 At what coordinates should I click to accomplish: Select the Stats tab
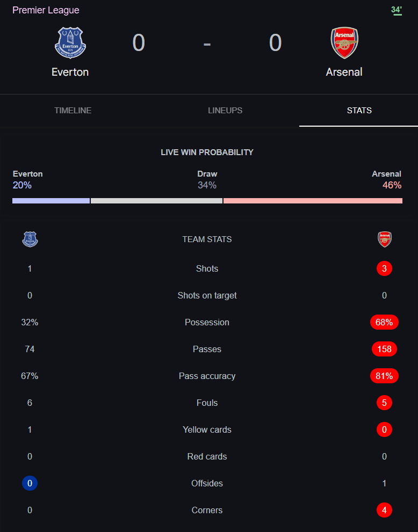(x=359, y=110)
